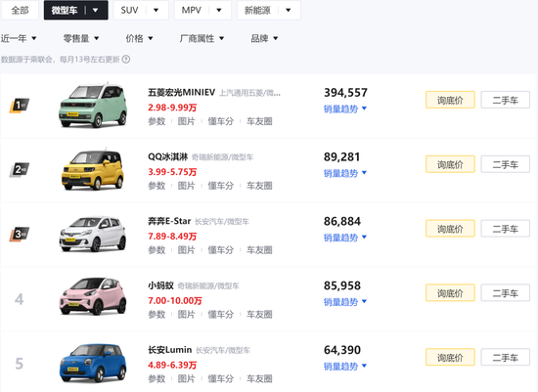
Task: Click the price 2.98-9.99万
Action: [172, 108]
